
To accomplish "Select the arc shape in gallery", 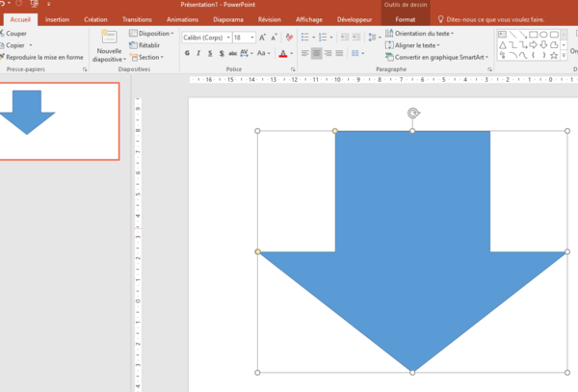I will 512,55.
